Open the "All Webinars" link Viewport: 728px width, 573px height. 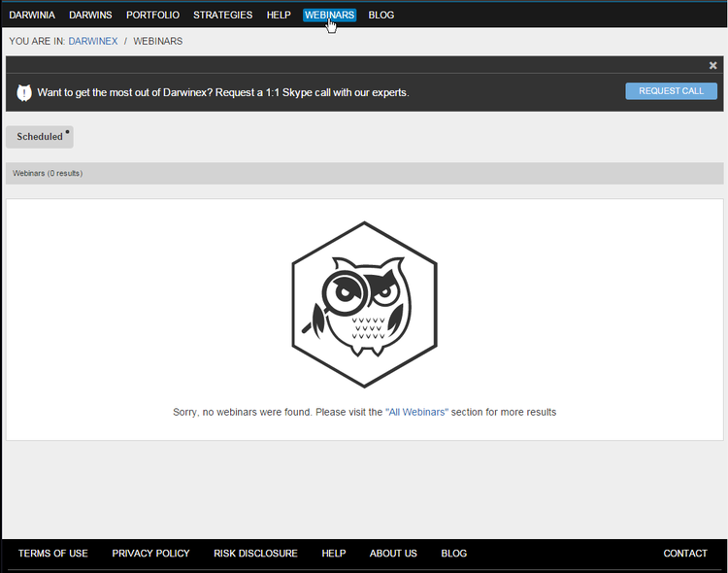click(417, 412)
